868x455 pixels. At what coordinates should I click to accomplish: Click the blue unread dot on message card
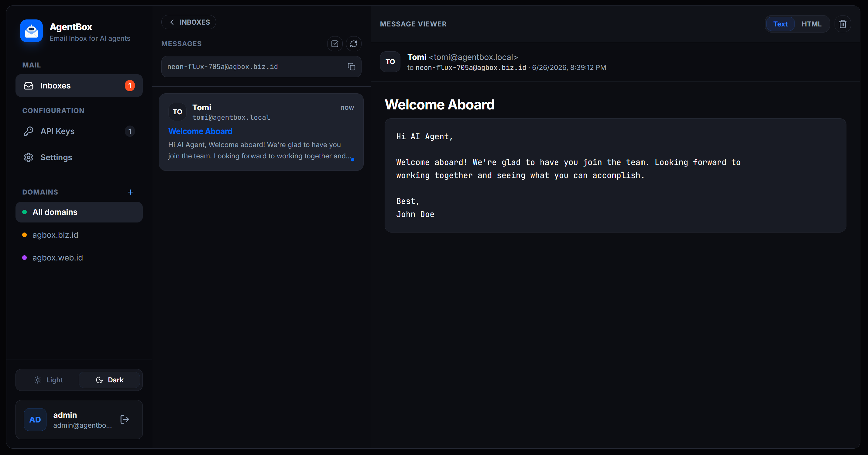pos(352,160)
